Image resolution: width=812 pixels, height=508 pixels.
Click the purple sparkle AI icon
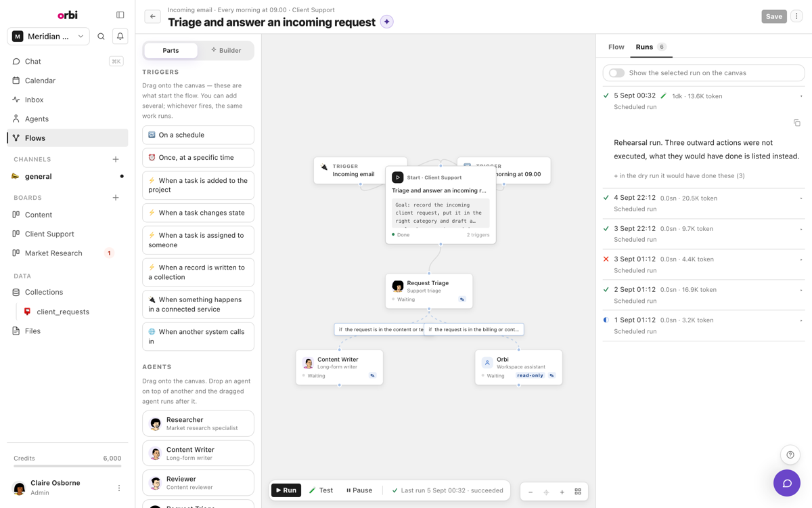[x=387, y=22]
